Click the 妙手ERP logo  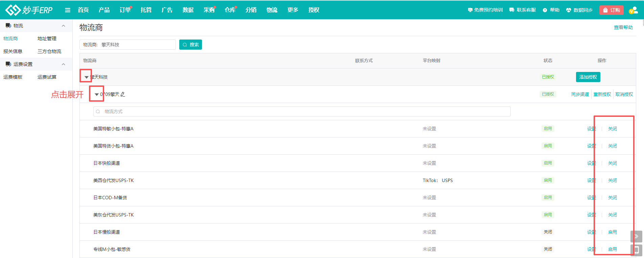click(29, 10)
